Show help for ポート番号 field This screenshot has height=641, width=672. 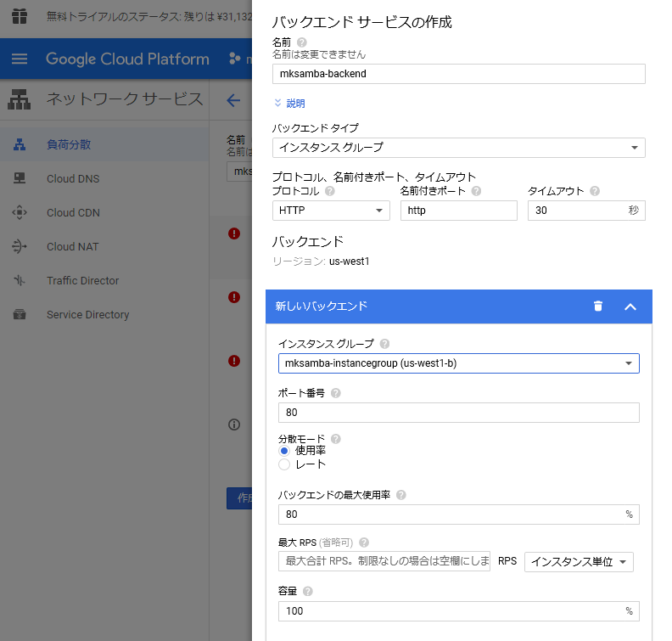(335, 393)
